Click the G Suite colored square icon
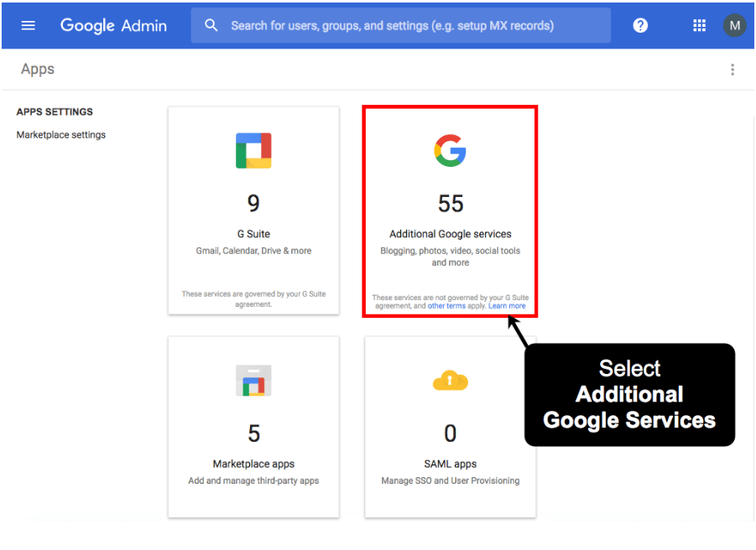Image resolution: width=756 pixels, height=550 pixels. coord(253,151)
